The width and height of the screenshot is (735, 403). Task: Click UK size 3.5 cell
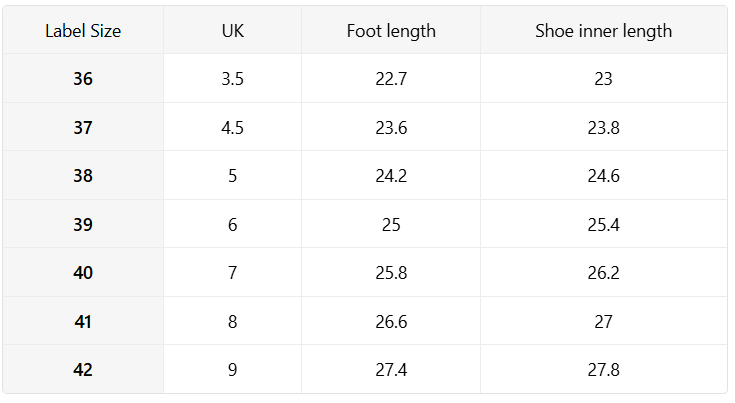click(x=232, y=79)
